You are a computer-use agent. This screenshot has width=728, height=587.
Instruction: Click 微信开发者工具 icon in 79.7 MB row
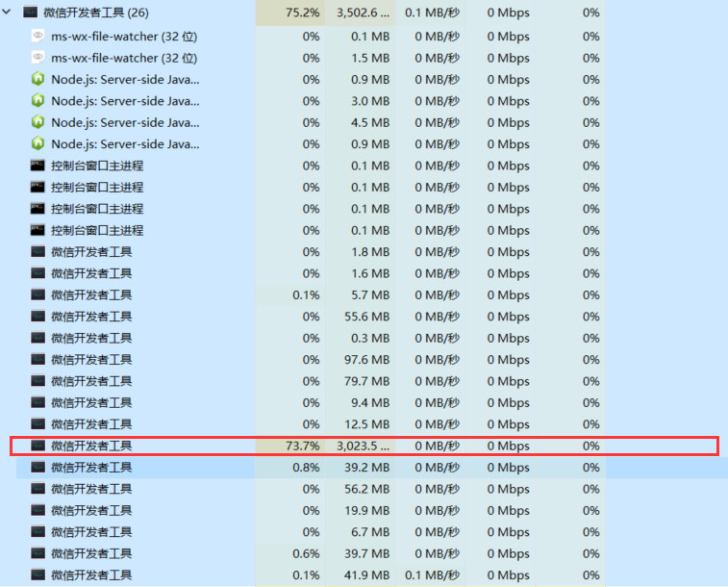tap(38, 381)
